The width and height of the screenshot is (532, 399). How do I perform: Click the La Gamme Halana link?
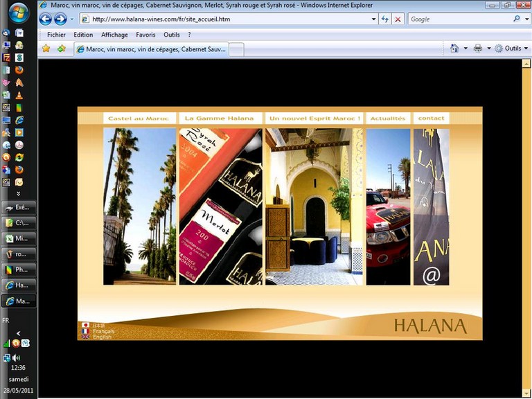point(220,118)
